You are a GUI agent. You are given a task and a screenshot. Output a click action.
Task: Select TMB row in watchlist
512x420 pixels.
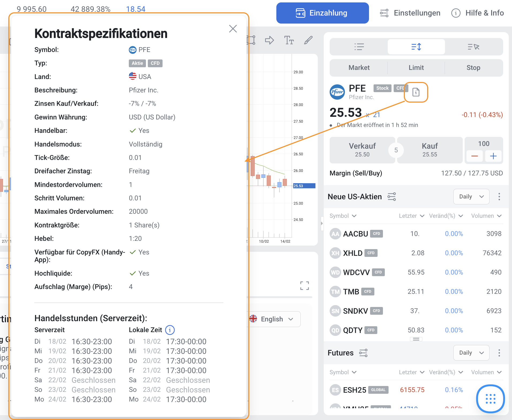(x=416, y=292)
